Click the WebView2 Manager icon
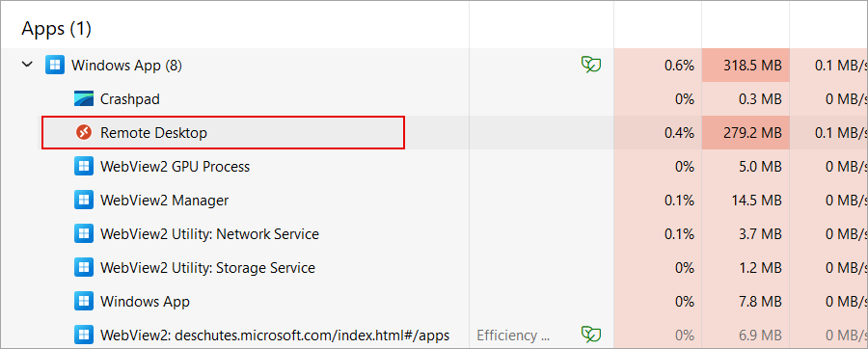The height and width of the screenshot is (349, 868). point(83,201)
